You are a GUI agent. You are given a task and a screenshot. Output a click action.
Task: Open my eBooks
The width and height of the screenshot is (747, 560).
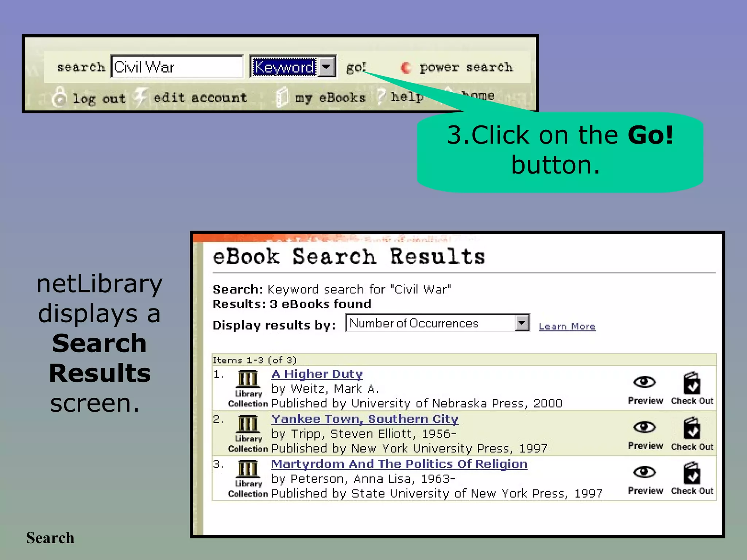click(x=330, y=98)
